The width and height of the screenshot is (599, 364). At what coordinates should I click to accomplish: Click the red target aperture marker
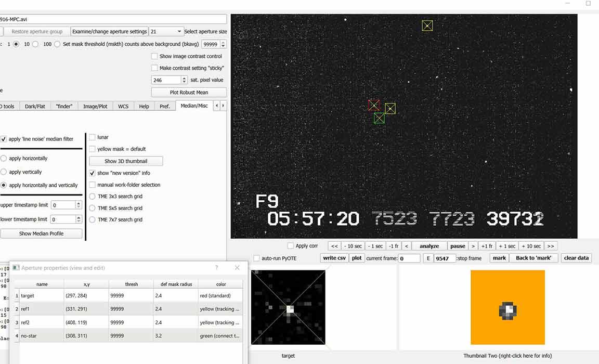pyautogui.click(x=373, y=105)
